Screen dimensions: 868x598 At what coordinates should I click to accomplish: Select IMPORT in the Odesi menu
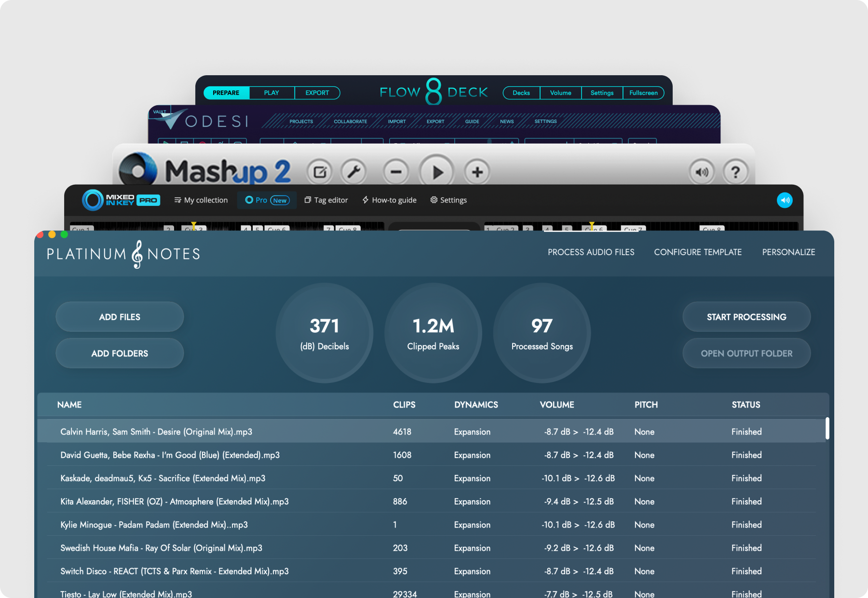tap(397, 122)
